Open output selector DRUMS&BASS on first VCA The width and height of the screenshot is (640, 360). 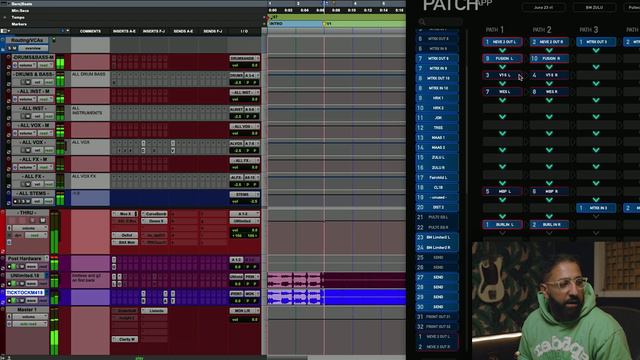pos(244,58)
